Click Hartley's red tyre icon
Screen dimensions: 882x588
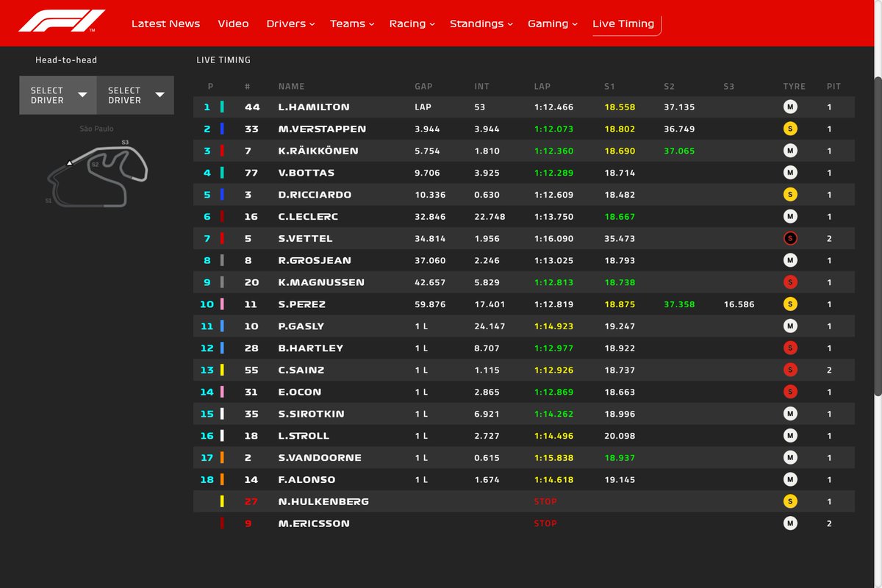pyautogui.click(x=790, y=348)
